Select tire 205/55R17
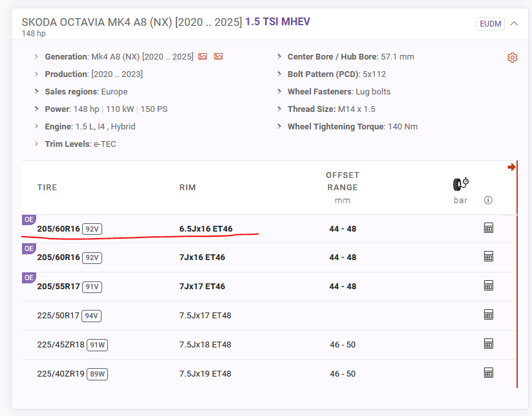The image size is (532, 416). point(58,287)
